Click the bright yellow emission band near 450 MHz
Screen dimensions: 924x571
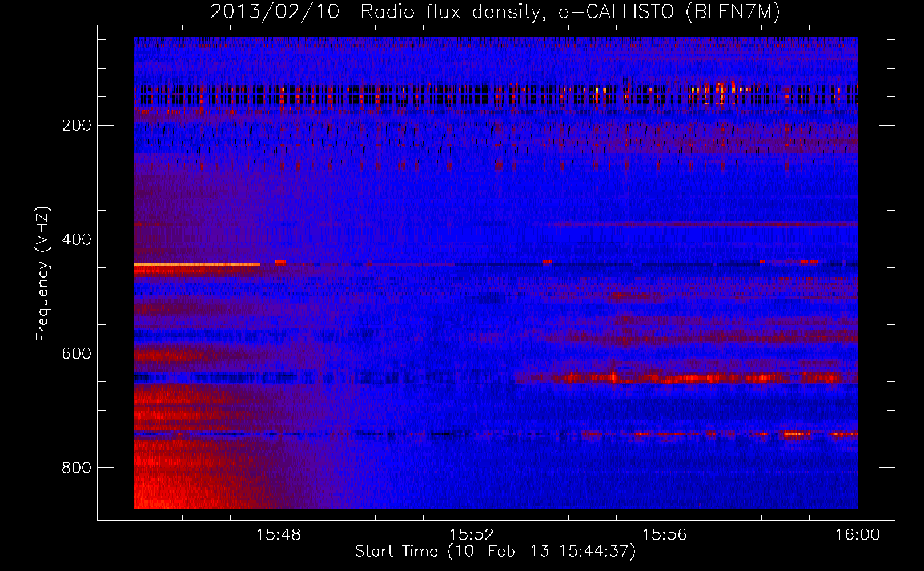[x=197, y=264]
